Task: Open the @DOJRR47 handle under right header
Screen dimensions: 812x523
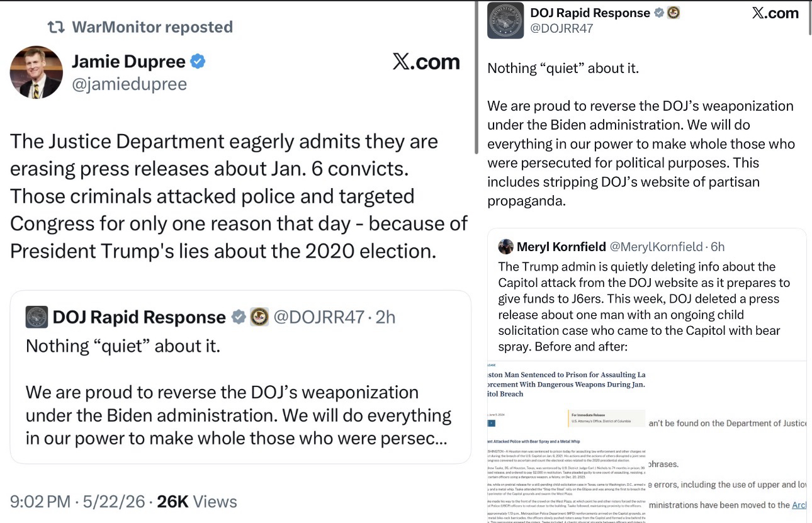Action: (x=561, y=29)
